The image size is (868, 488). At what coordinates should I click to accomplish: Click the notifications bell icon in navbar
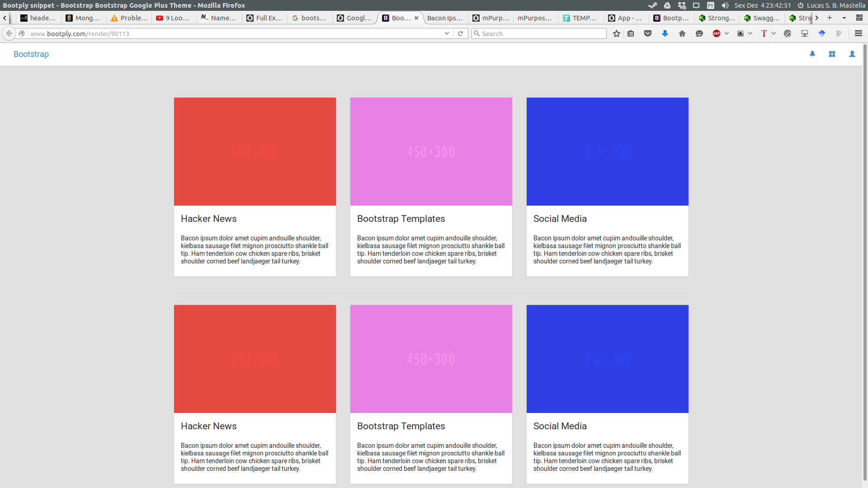pos(812,54)
